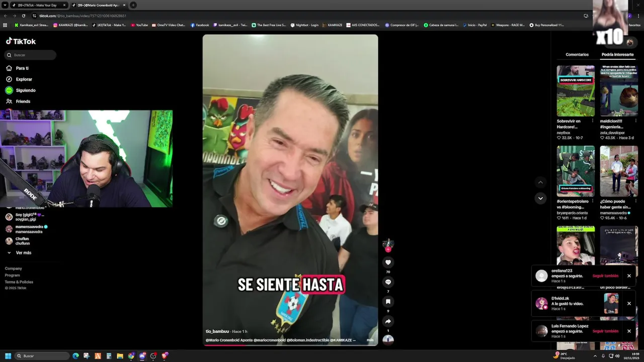Focus the TikTok Buscar search field
The height and width of the screenshot is (362, 644).
coord(30,55)
